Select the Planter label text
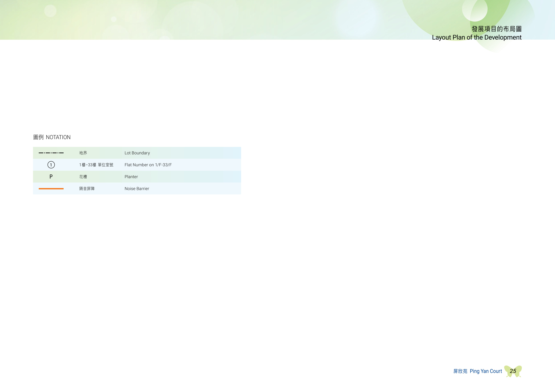This screenshot has width=555, height=392. pos(131,176)
